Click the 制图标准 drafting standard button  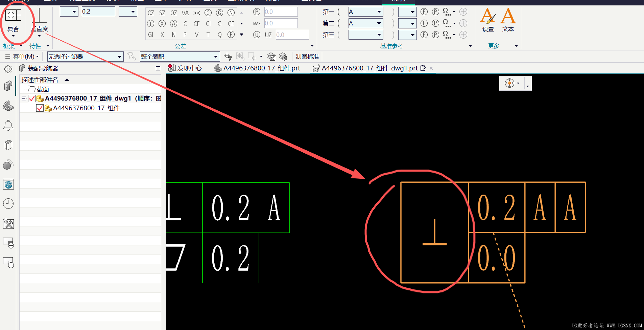click(x=307, y=57)
